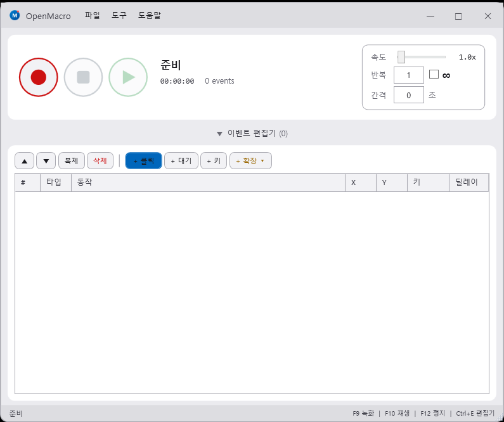Add a wait event with + 대기
This screenshot has height=422, width=504.
pos(181,161)
